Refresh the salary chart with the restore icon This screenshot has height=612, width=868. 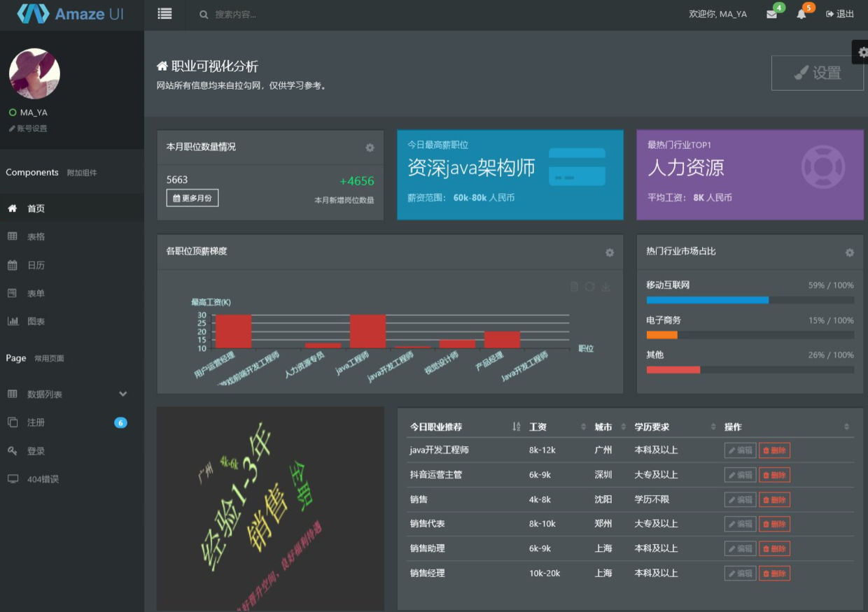coord(589,286)
